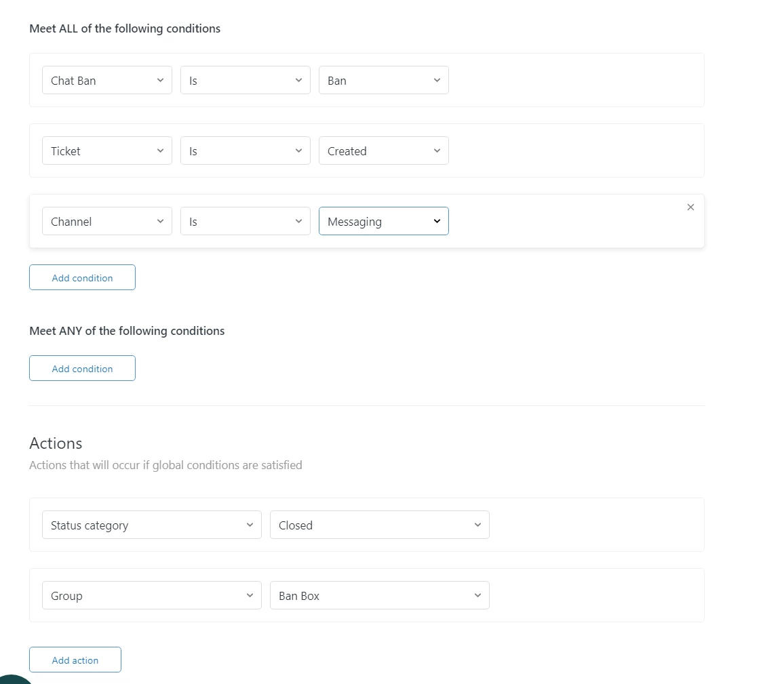
Task: Open the Channel field dropdown
Action: point(106,221)
